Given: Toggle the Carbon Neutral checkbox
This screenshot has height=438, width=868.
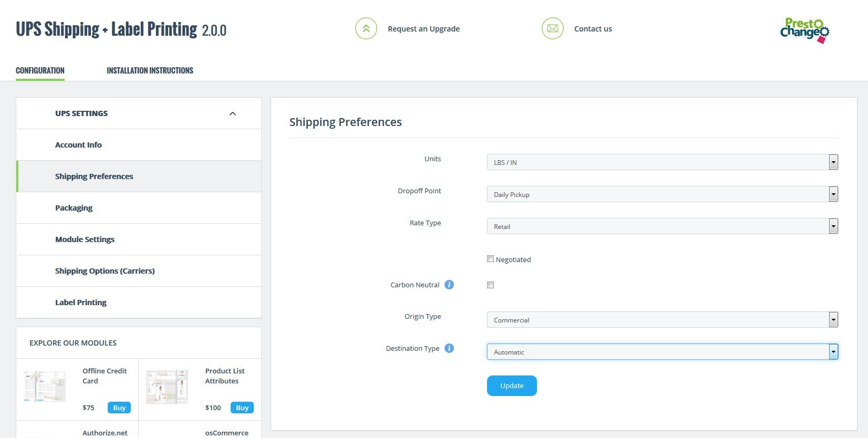Looking at the screenshot, I should (490, 285).
